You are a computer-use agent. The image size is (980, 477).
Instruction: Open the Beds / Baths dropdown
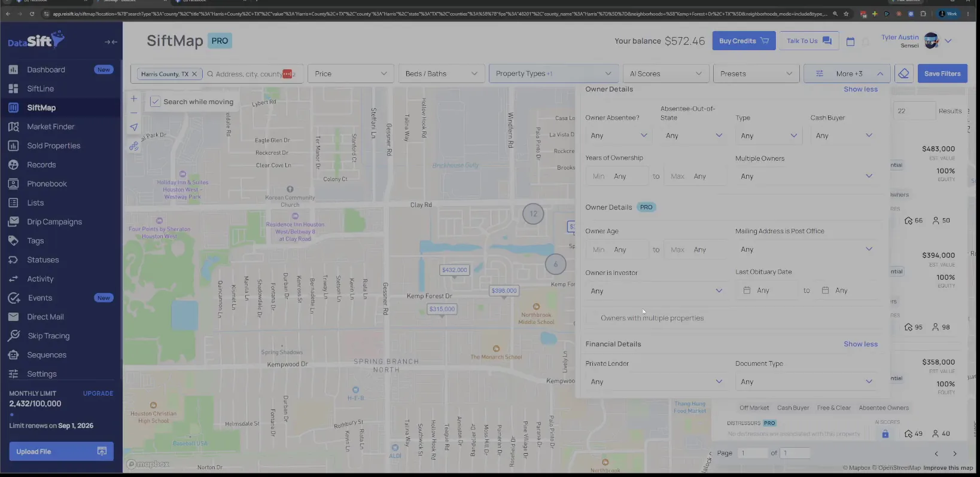coord(441,74)
